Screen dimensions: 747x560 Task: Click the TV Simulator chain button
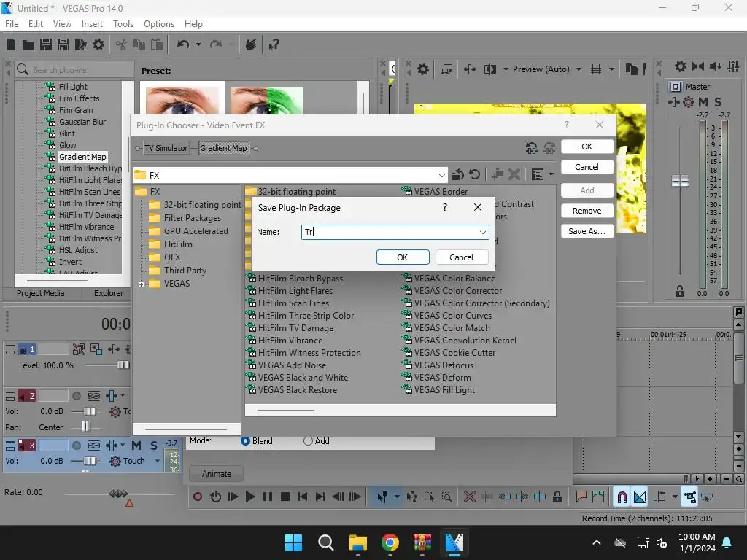click(166, 148)
